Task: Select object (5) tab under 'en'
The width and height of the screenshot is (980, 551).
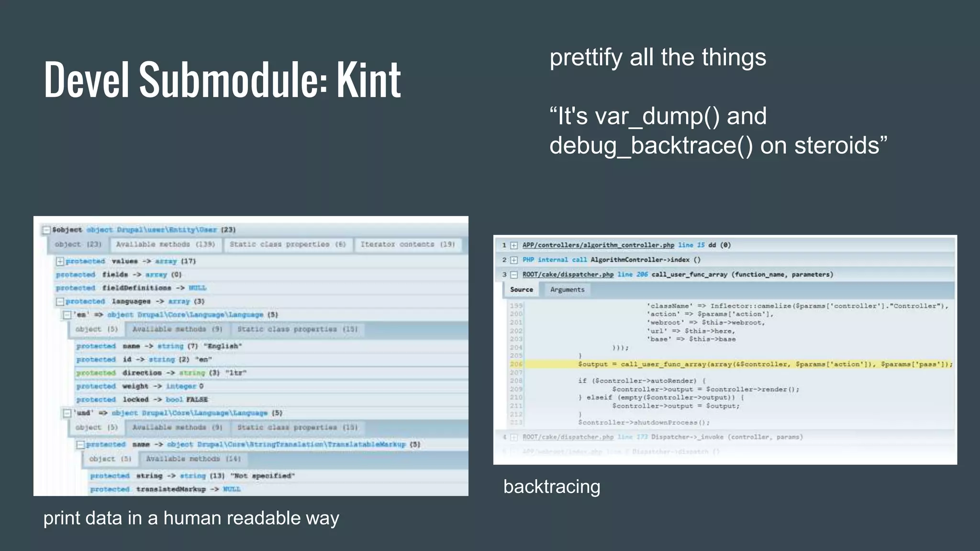Action: point(96,329)
